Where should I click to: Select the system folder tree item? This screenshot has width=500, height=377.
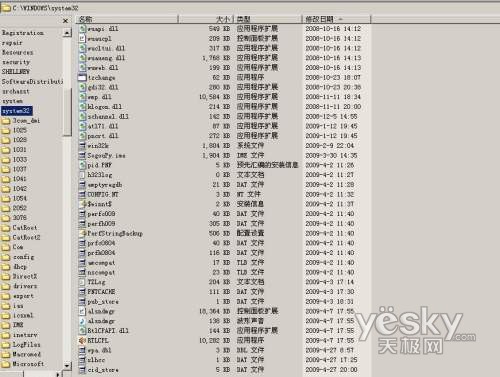click(12, 101)
